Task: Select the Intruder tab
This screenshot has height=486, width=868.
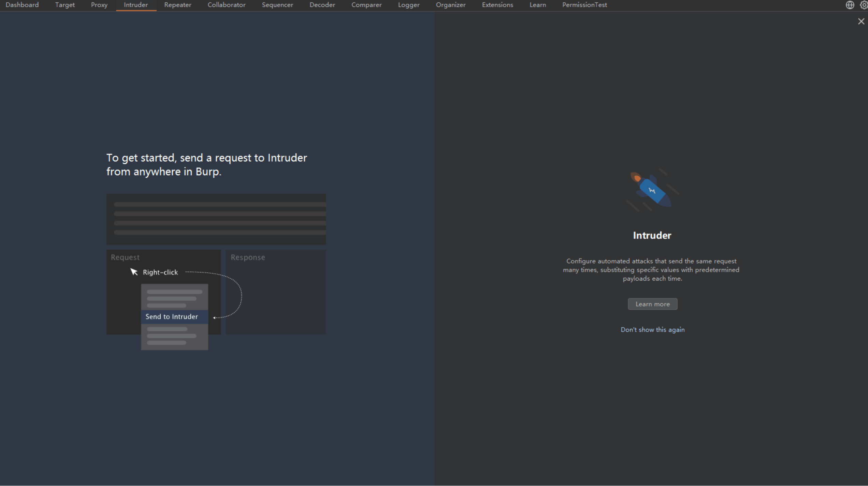Action: coord(136,5)
